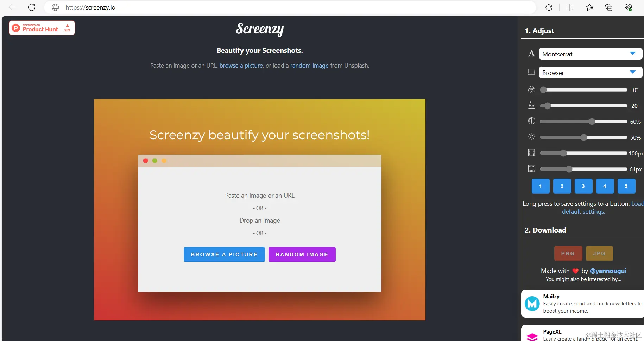
Task: Click the Screenzy logo title
Action: (x=260, y=29)
